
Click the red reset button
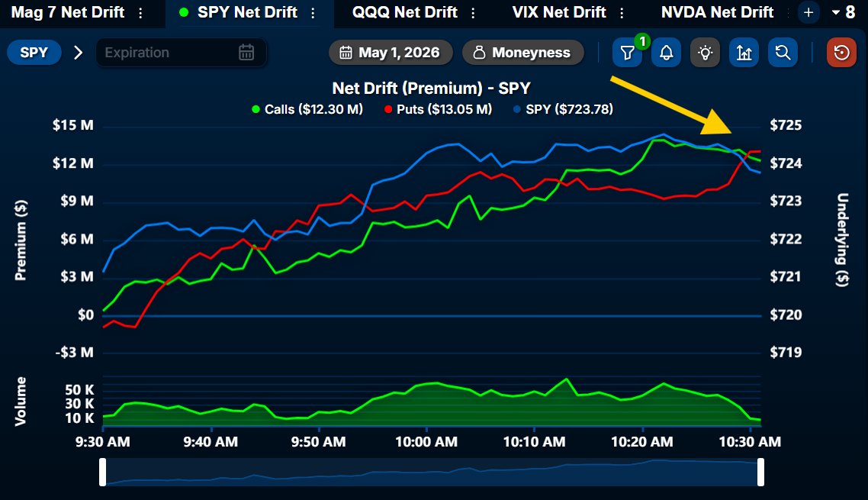[x=841, y=53]
